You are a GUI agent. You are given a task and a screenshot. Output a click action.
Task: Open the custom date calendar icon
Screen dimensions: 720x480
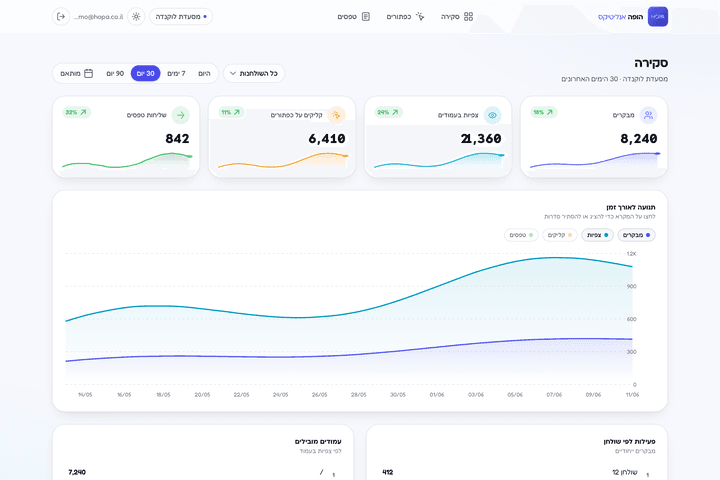(89, 73)
